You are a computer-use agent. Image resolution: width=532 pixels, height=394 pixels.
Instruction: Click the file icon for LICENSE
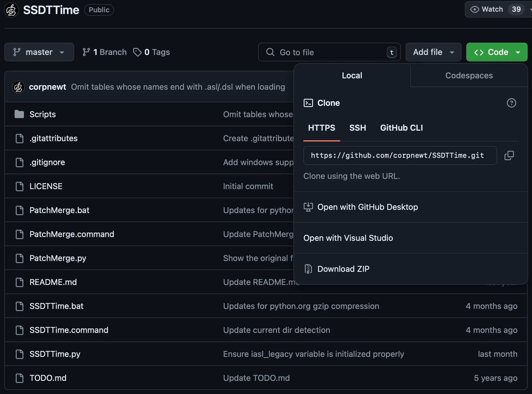point(20,186)
